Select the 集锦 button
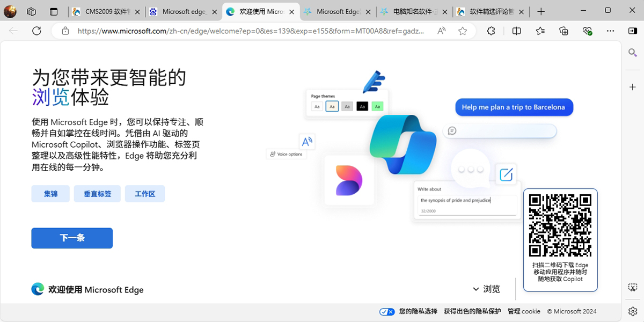644x322 pixels. tap(50, 194)
